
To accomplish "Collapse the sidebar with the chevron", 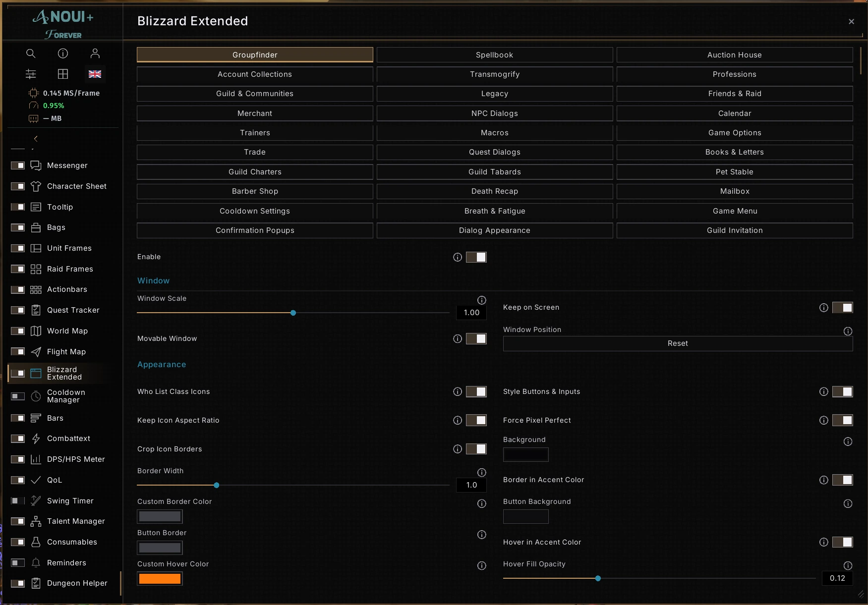I will [36, 139].
